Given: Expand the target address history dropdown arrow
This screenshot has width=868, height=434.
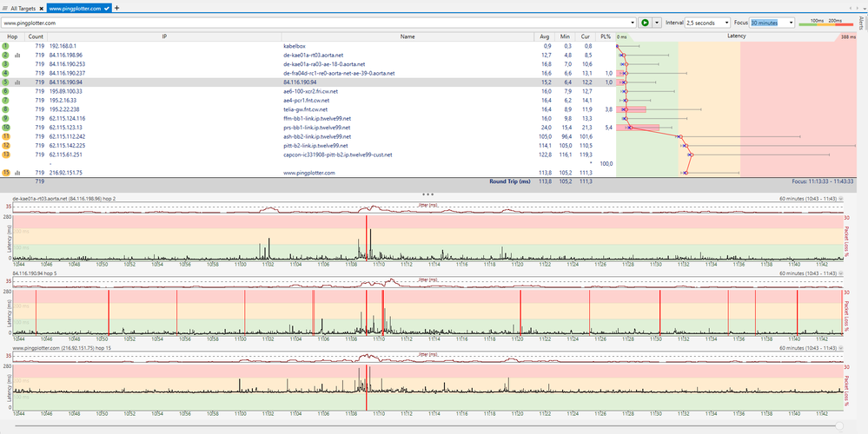Looking at the screenshot, I should pos(633,23).
